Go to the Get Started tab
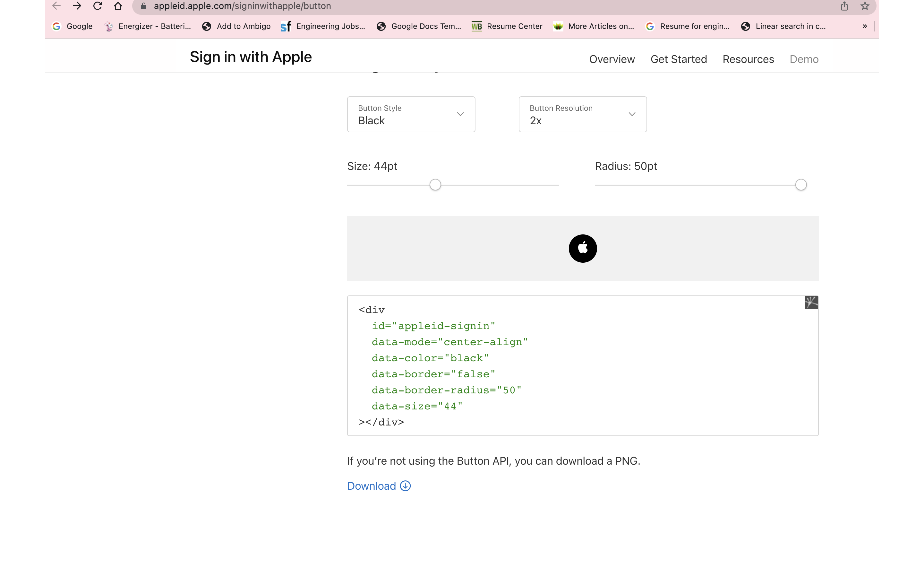This screenshot has height=578, width=924. pyautogui.click(x=679, y=59)
